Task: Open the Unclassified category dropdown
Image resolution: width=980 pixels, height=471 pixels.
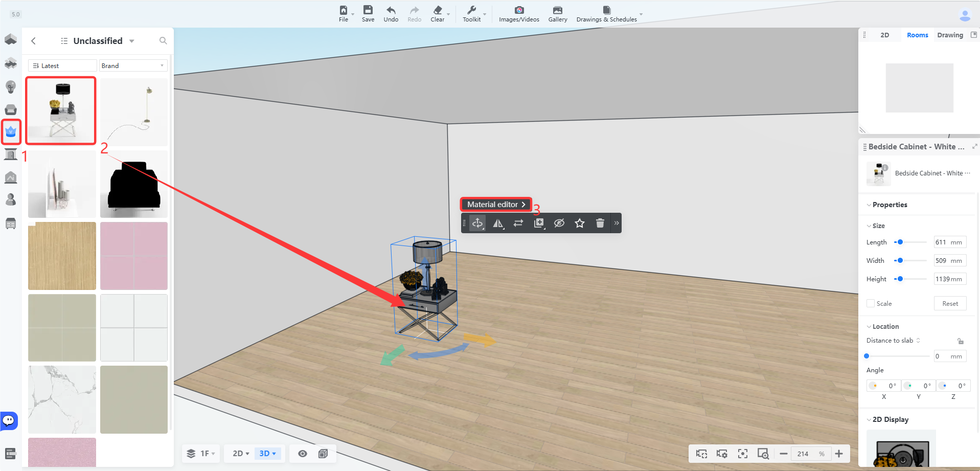Action: 98,41
